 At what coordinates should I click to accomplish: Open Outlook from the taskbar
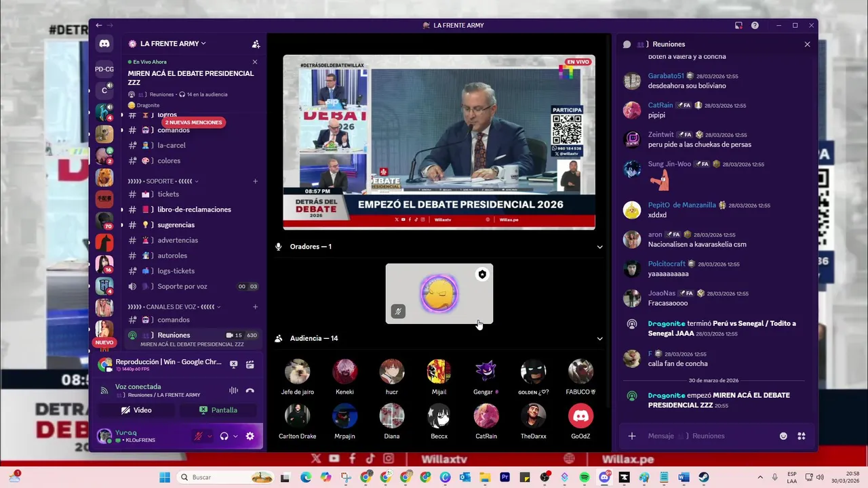point(465,477)
